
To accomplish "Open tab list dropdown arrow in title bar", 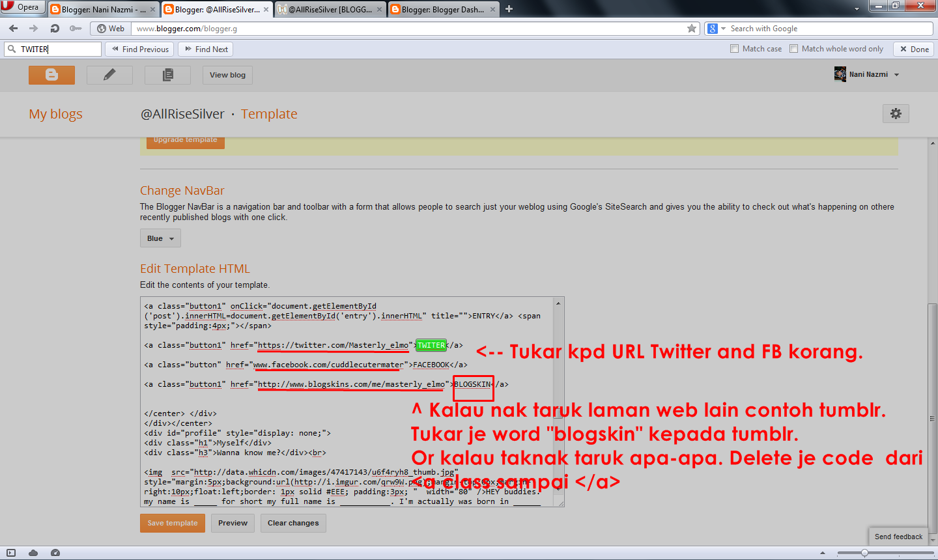I will 857,9.
